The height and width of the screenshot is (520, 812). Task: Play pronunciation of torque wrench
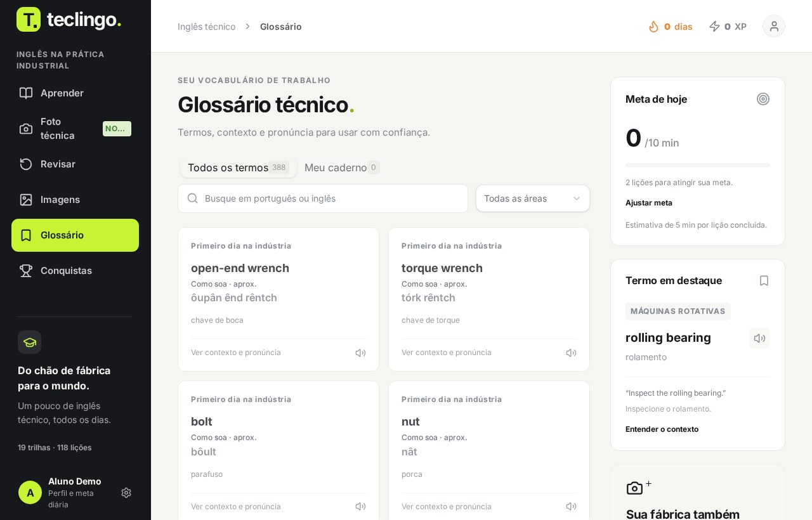[x=571, y=353]
